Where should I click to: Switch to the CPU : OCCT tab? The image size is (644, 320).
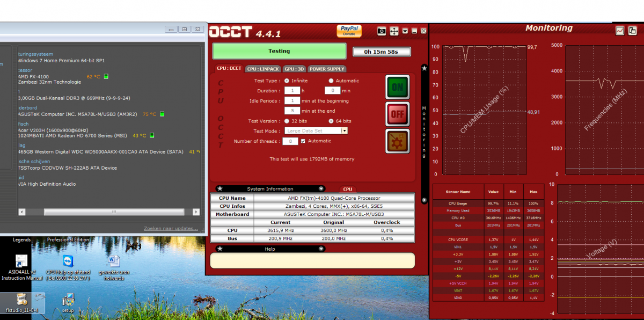[x=229, y=69]
